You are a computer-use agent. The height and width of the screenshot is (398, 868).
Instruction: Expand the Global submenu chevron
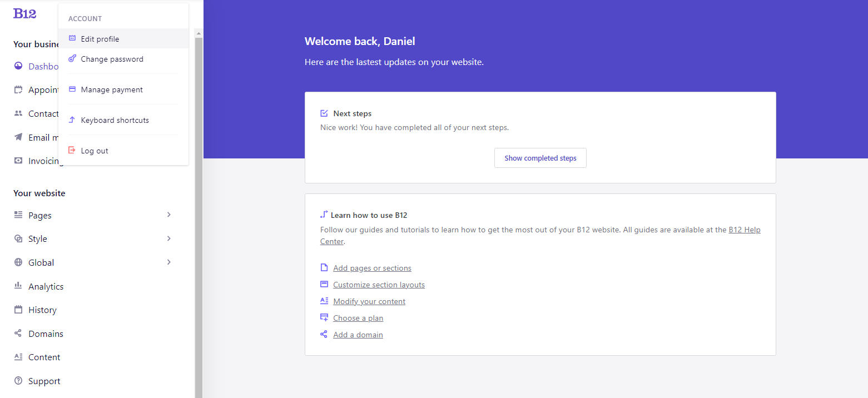pos(169,262)
